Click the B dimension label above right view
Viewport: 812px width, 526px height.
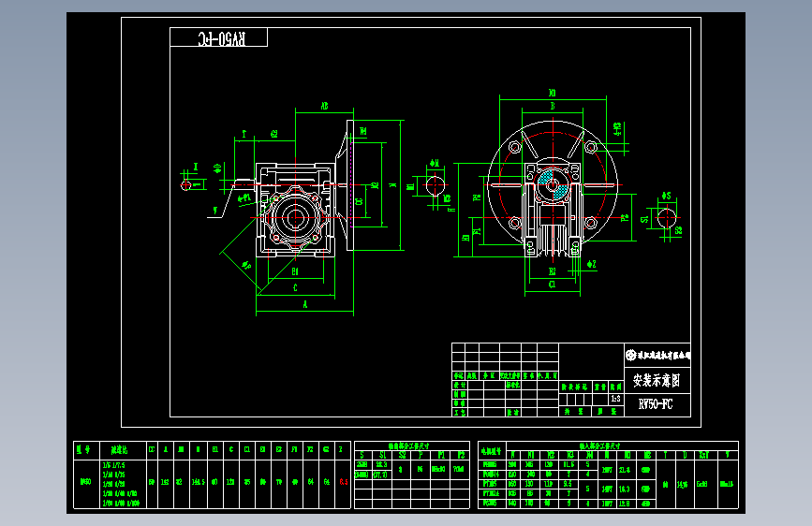tap(553, 106)
